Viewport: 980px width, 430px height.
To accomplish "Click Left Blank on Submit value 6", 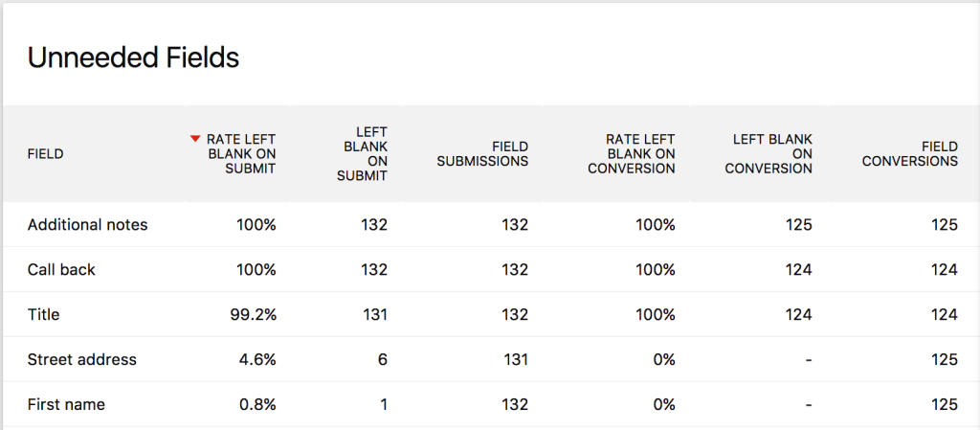I will coord(382,360).
